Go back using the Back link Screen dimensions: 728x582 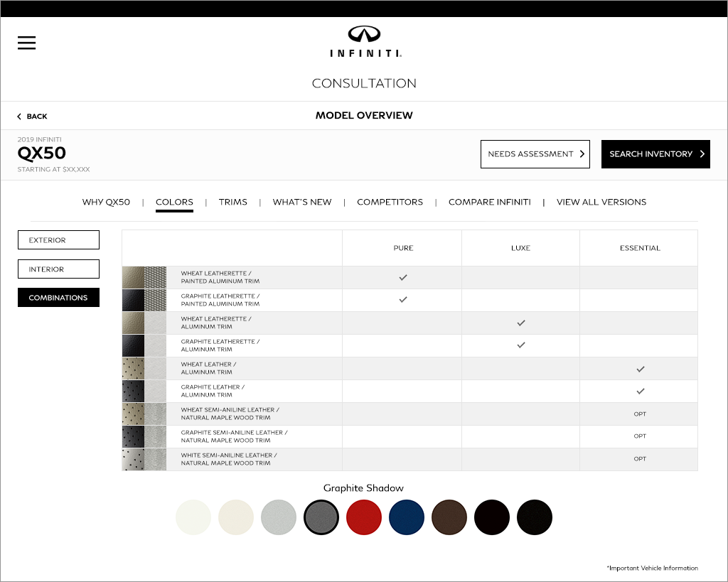click(32, 116)
